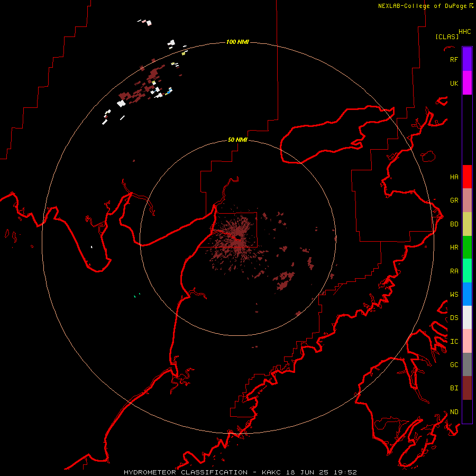
Task: Click the RA mint-green legend swatch
Action: click(x=467, y=271)
